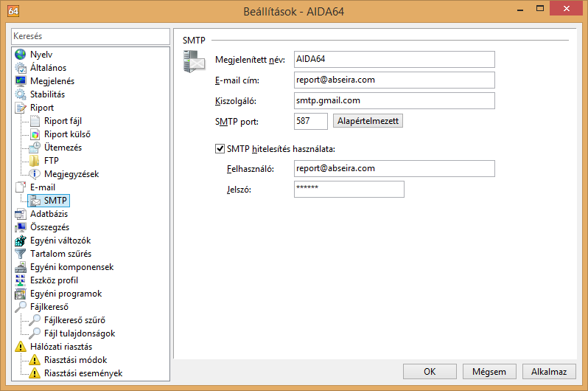Click the Felhasználó input field
Viewport: 588px width, 391px height.
(x=394, y=169)
